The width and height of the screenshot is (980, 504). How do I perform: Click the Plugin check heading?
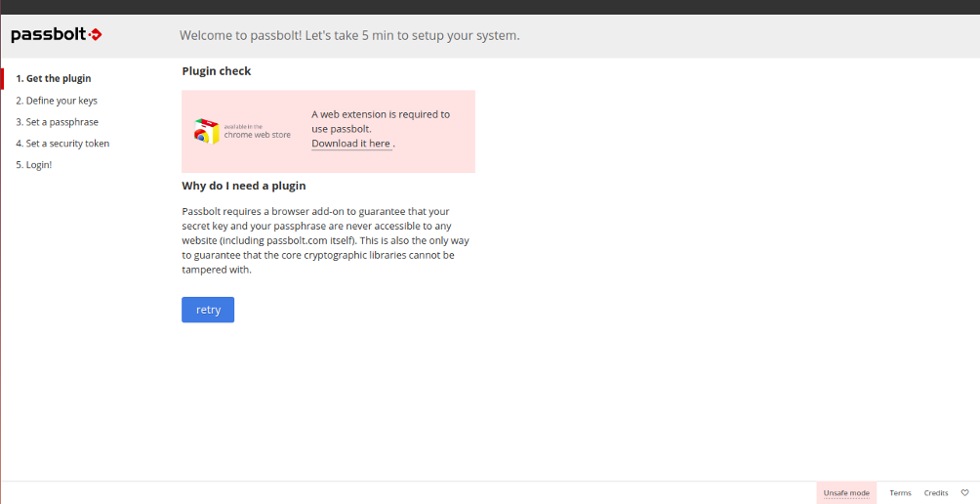click(x=217, y=71)
